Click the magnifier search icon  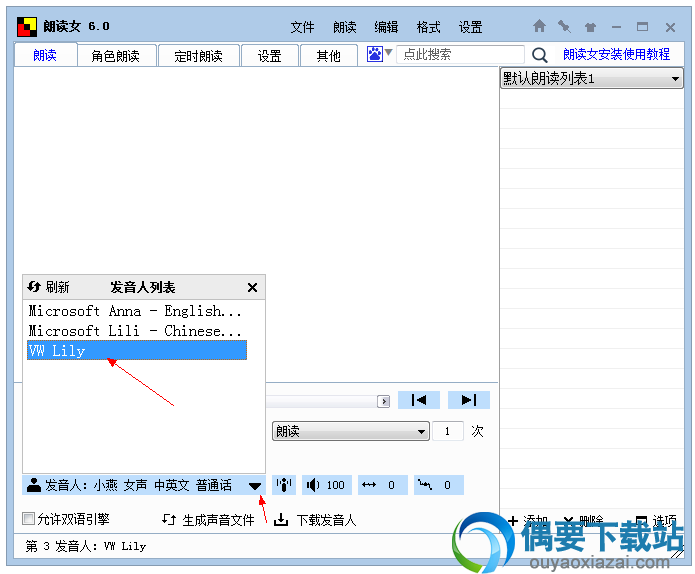pyautogui.click(x=539, y=55)
